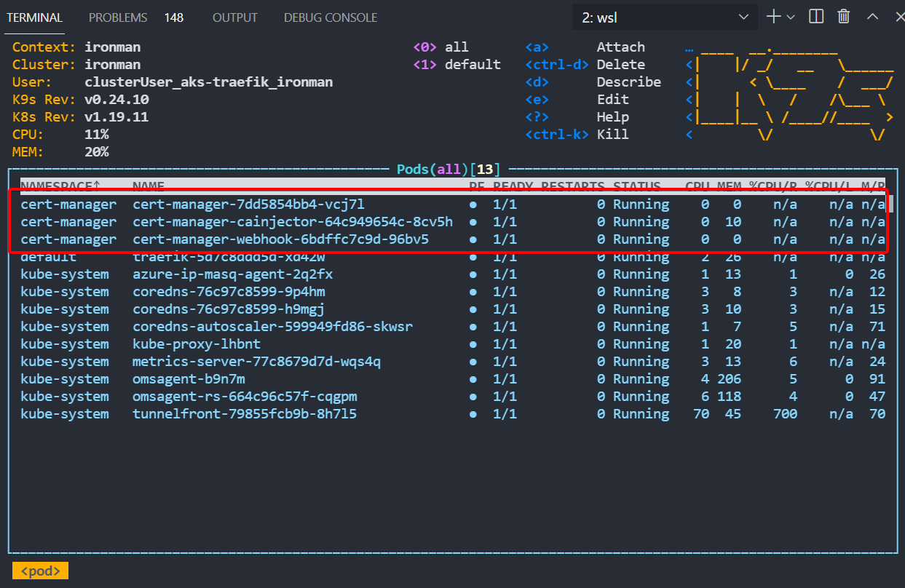The image size is (905, 588).
Task: Switch to the PROBLEMS tab
Action: [x=118, y=17]
